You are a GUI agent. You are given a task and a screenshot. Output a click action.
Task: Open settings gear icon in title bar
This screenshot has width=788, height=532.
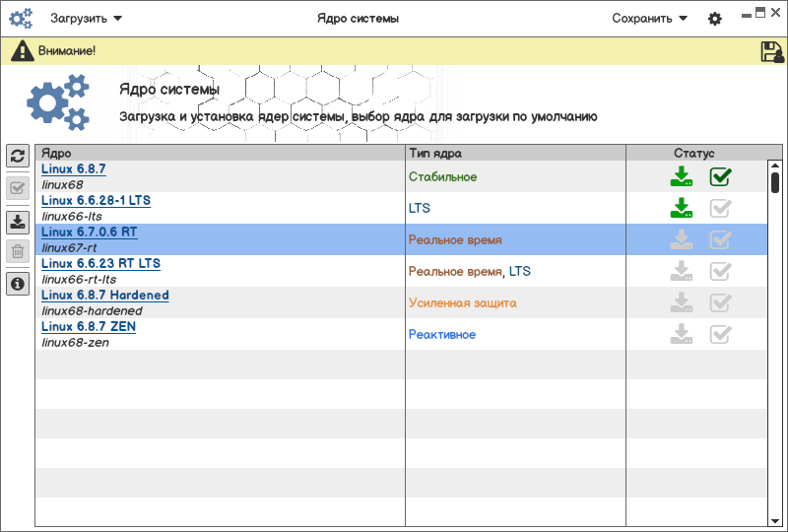pos(715,19)
